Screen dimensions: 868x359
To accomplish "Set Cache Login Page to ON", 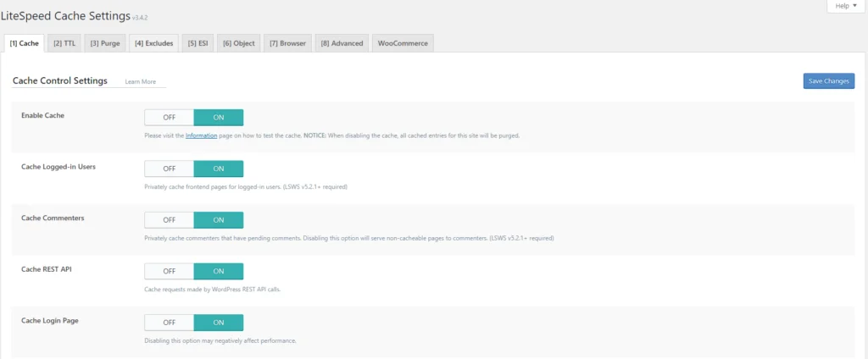I will coord(219,323).
